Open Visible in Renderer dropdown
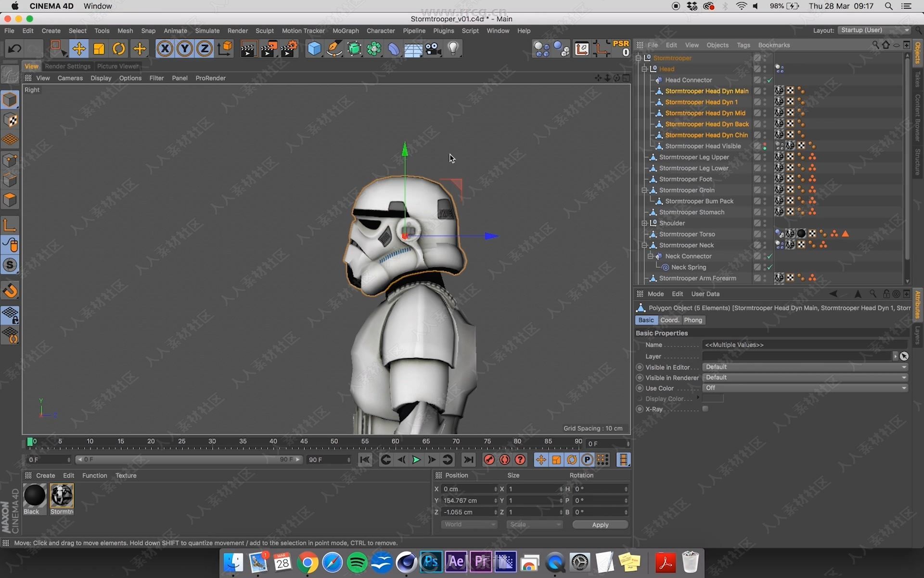 click(805, 378)
